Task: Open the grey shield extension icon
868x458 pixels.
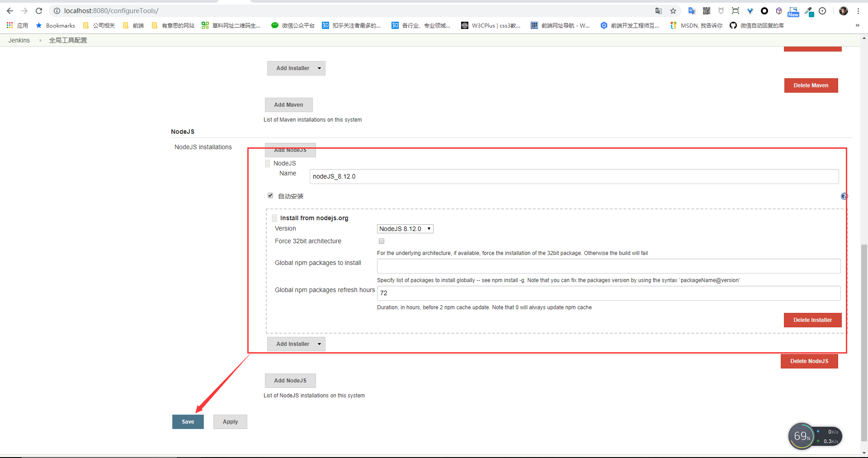Action: click(x=721, y=11)
